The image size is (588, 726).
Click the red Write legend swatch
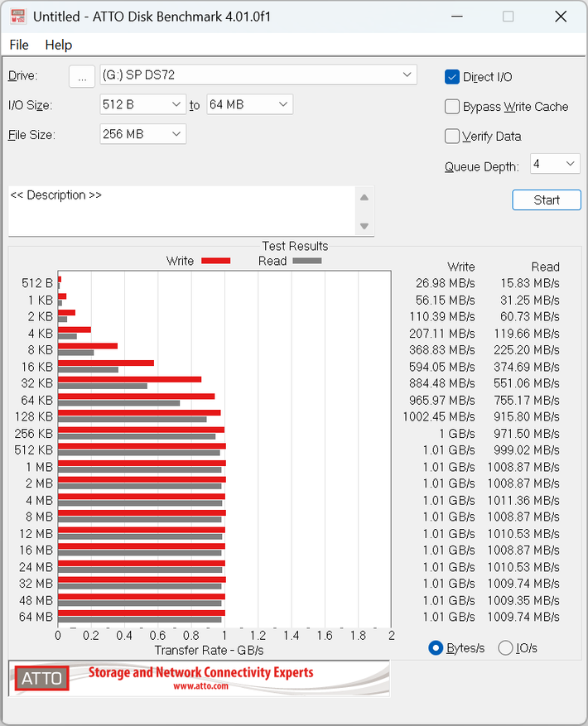pos(216,261)
